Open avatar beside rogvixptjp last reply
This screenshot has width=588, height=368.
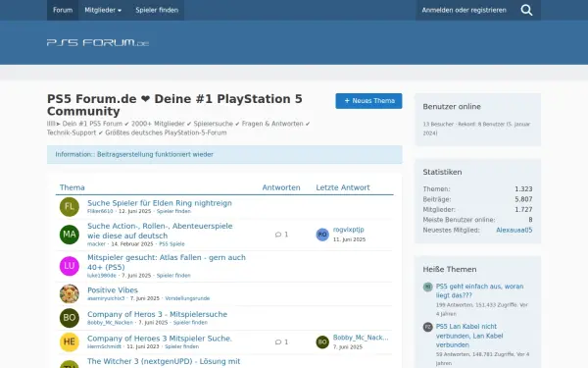click(322, 235)
